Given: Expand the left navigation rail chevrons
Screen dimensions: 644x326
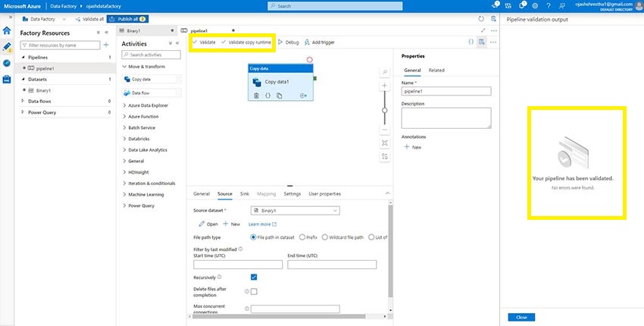Looking at the screenshot, I should [11, 17].
